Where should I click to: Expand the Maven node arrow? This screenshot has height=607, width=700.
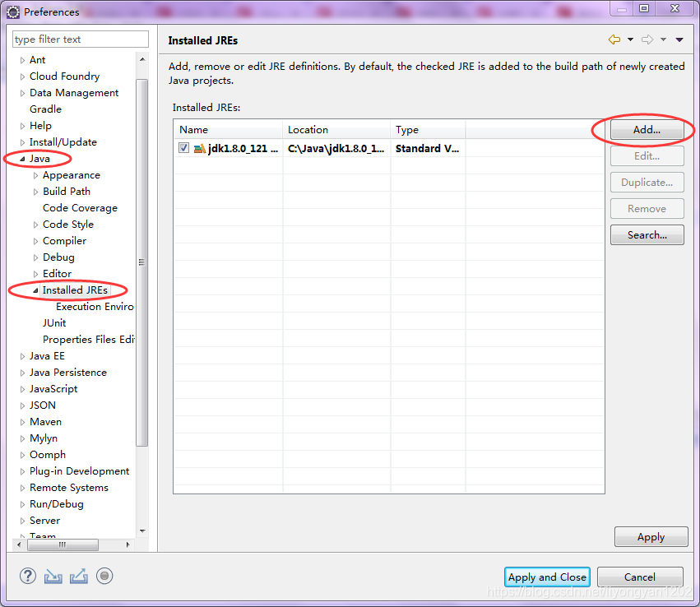[22, 422]
